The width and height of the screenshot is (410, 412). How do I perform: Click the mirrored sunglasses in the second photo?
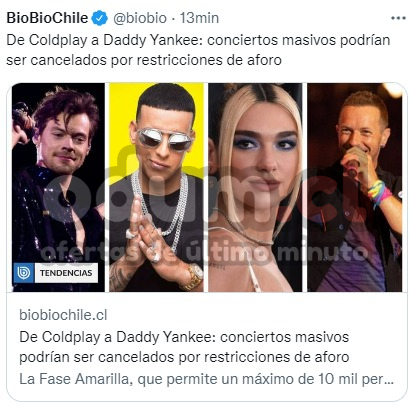165,139
